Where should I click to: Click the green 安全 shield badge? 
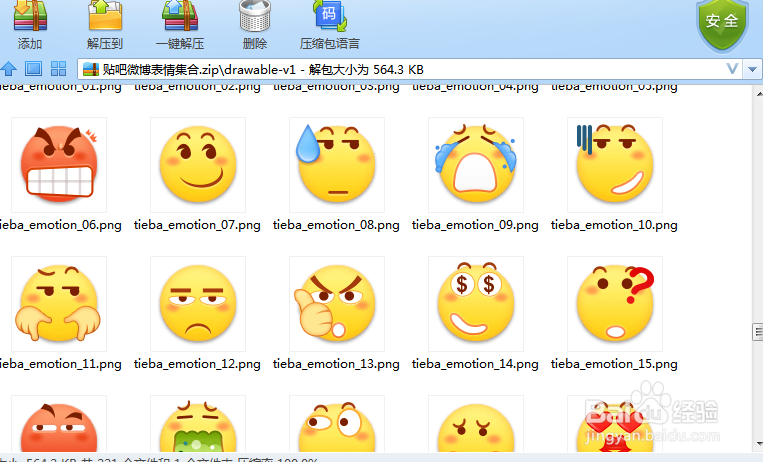722,24
